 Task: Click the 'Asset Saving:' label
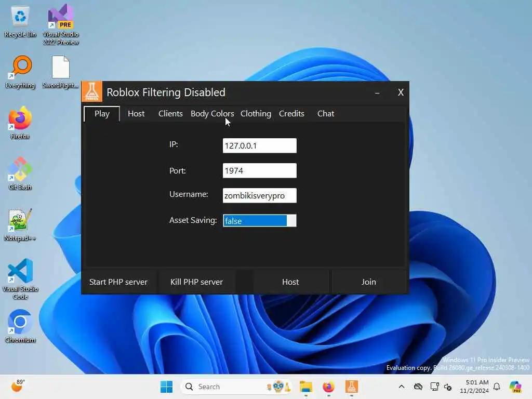193,220
